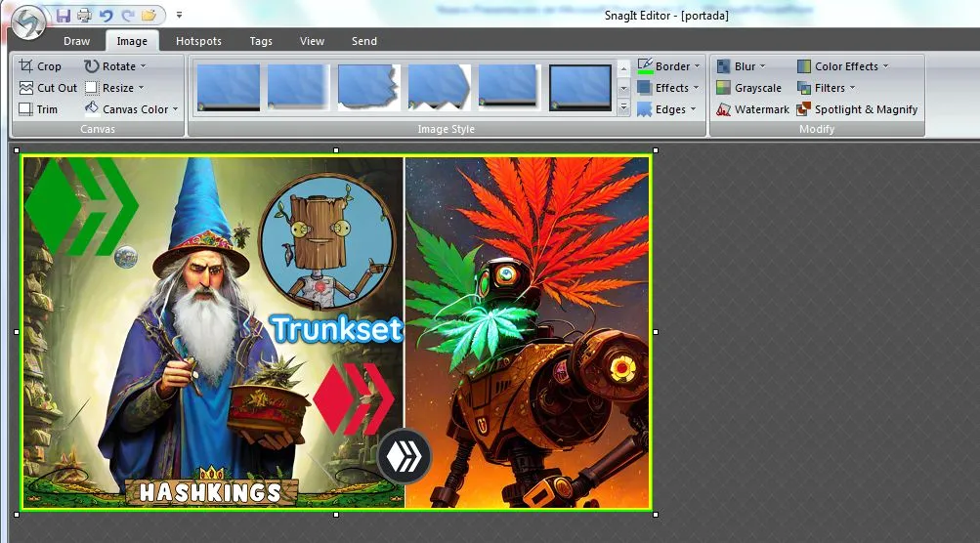
Task: Click the Effects icon
Action: (x=644, y=88)
